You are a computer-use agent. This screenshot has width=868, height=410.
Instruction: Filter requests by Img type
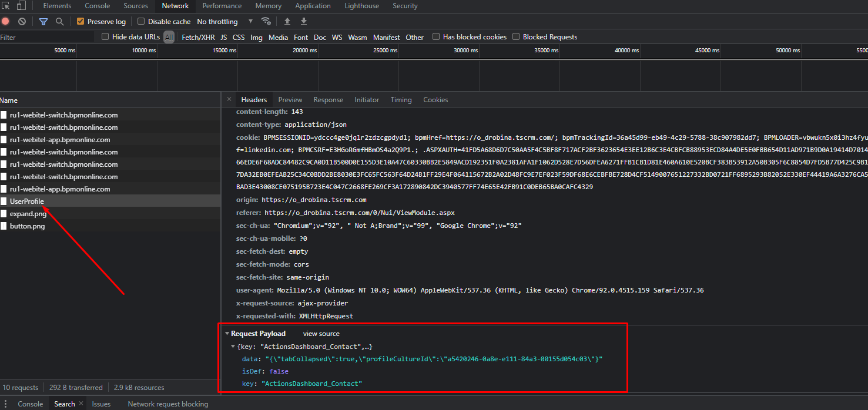[256, 37]
